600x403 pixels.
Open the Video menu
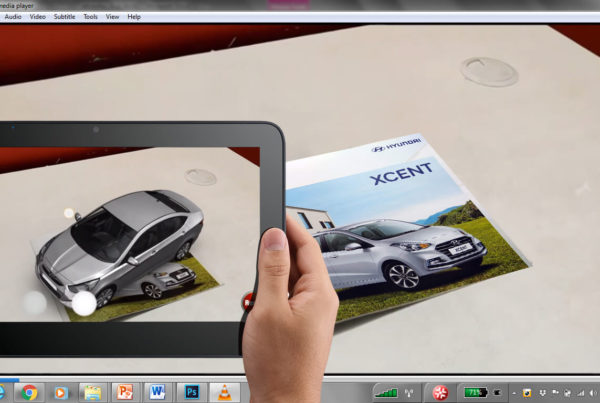tap(38, 17)
